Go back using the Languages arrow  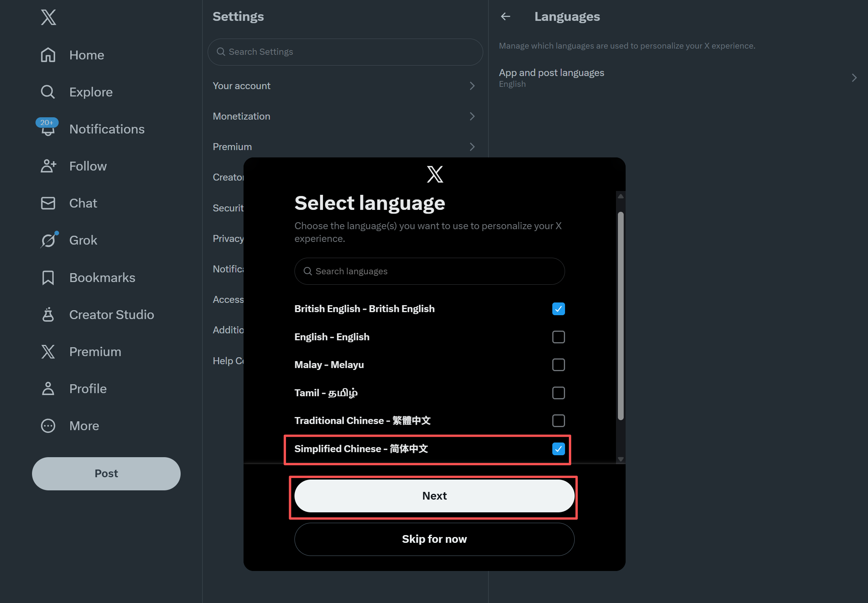[506, 16]
